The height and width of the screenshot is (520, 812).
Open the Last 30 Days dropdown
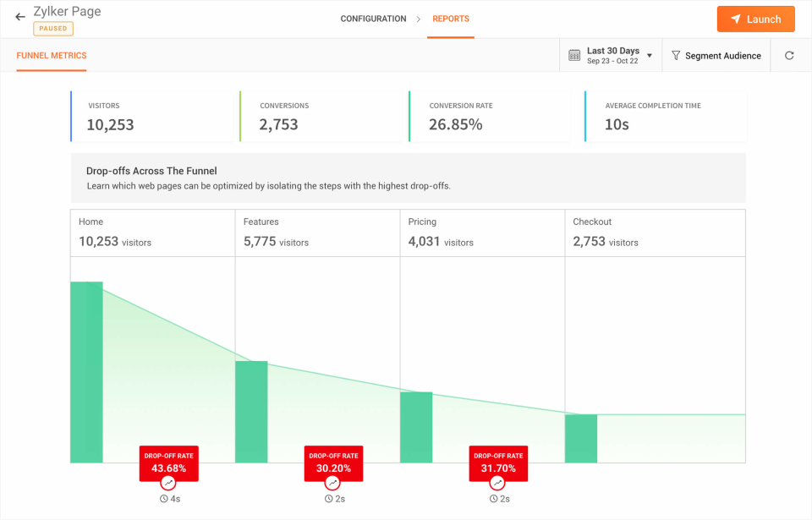coord(612,56)
